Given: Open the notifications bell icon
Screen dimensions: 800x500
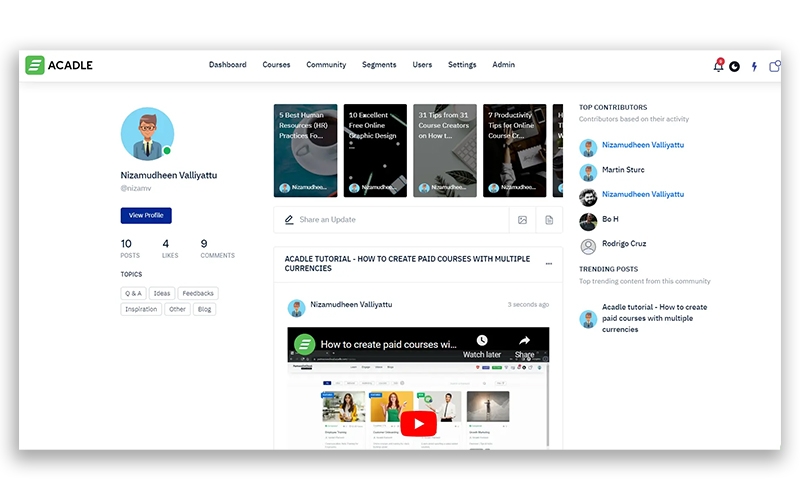Looking at the screenshot, I should 718,65.
